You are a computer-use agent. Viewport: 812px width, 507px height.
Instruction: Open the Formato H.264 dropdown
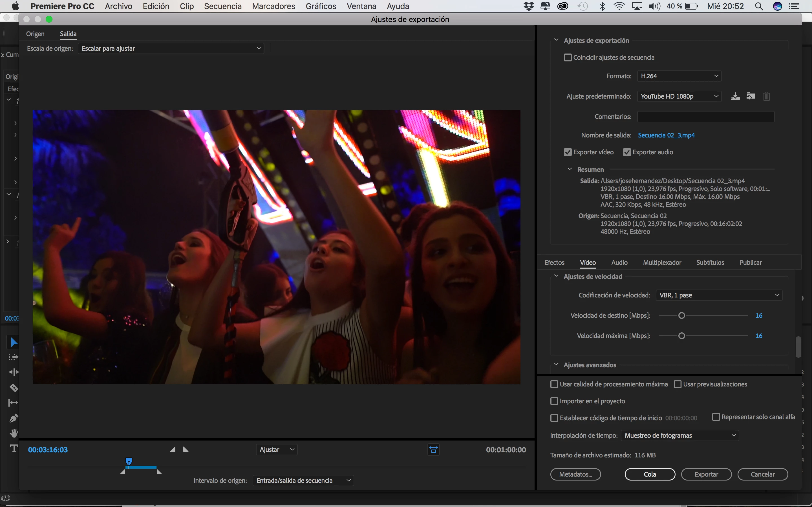(679, 76)
